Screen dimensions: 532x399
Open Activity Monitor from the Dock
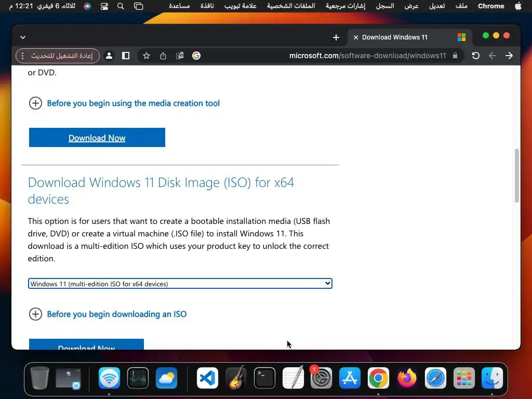(138, 378)
